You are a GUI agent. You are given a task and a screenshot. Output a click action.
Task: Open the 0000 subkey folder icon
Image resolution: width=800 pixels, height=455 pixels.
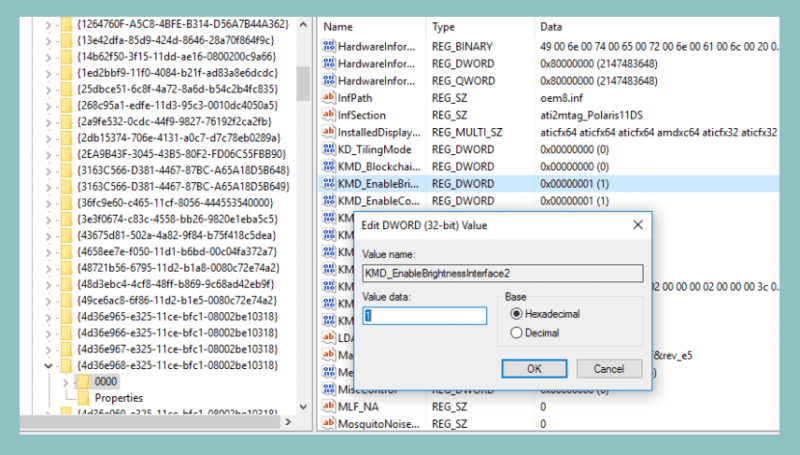click(x=83, y=381)
